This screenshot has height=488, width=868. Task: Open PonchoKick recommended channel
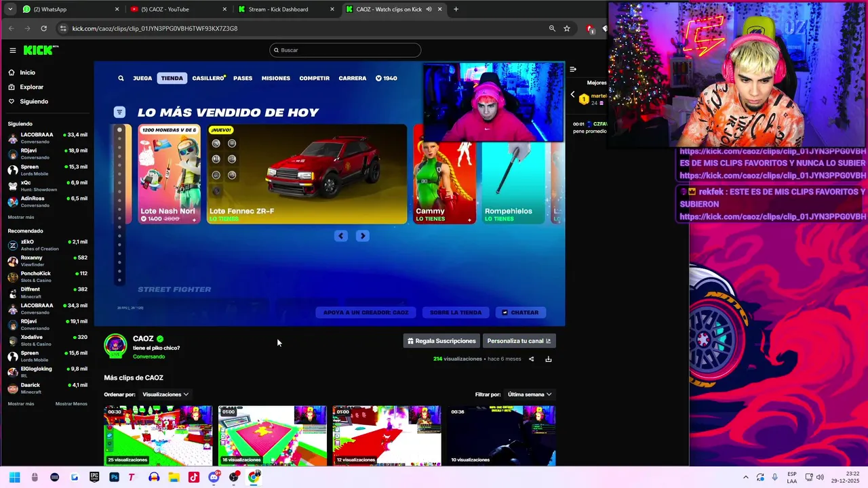pos(47,277)
